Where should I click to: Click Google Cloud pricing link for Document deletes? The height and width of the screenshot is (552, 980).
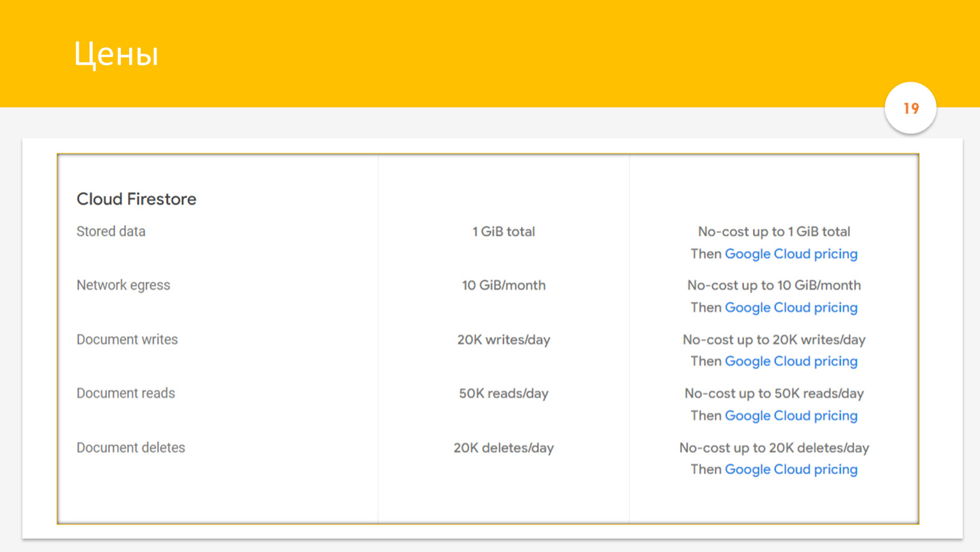point(791,470)
